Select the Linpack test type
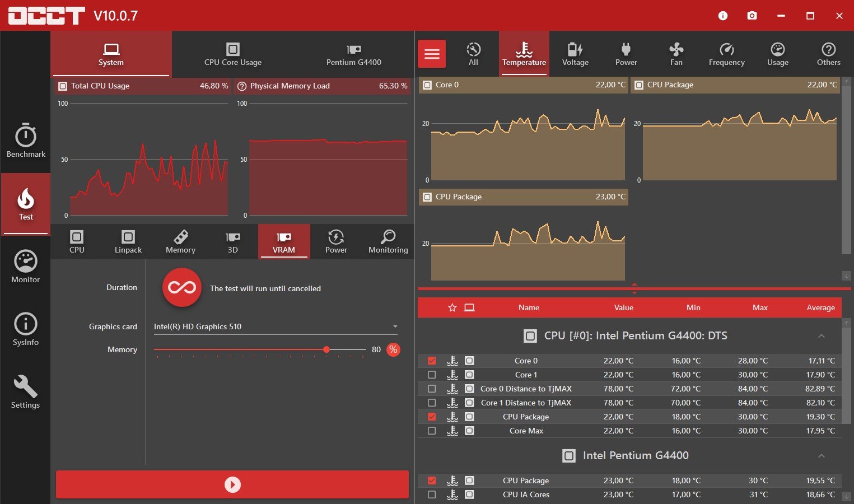This screenshot has height=504, width=854. tap(128, 241)
